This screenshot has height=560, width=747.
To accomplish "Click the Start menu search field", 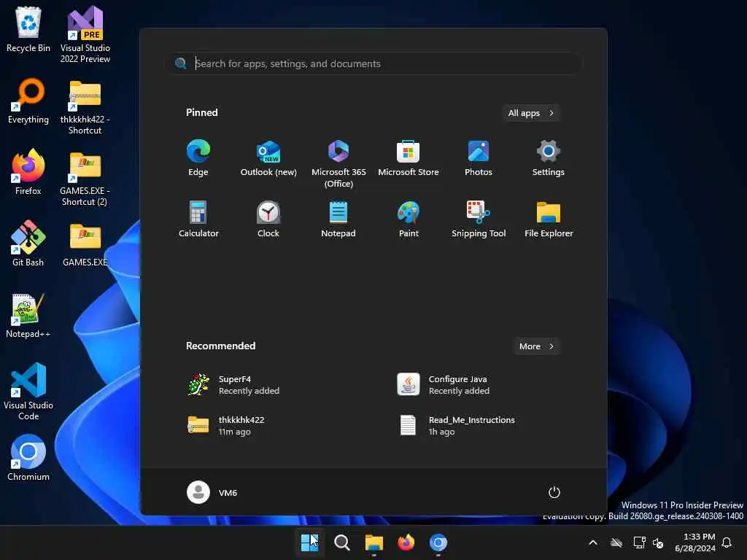I will (x=376, y=63).
